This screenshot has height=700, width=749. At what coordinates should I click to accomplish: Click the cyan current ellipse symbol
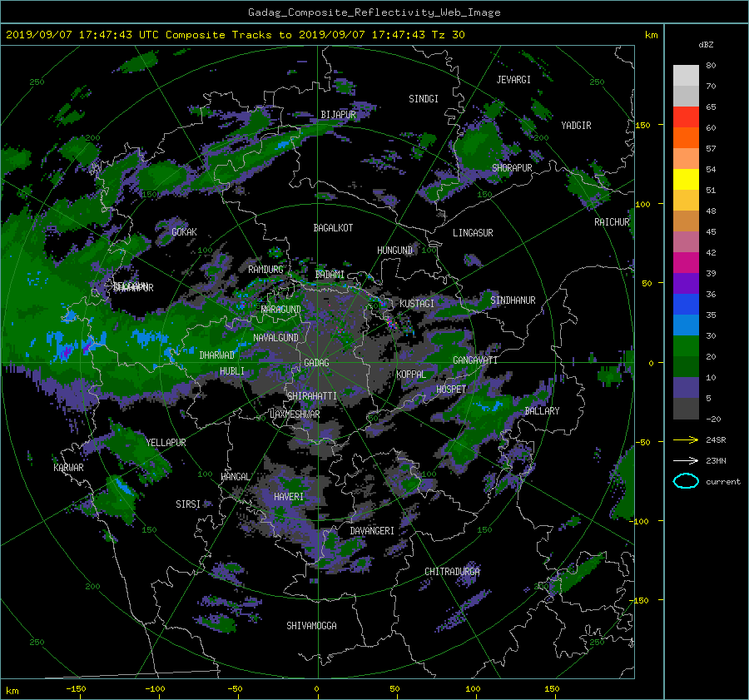686,481
